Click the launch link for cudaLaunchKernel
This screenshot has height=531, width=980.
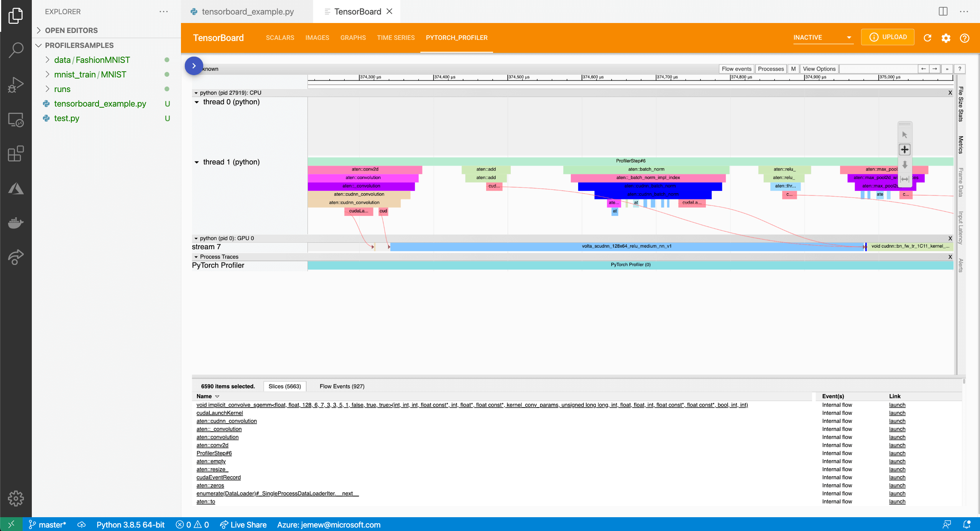click(897, 413)
